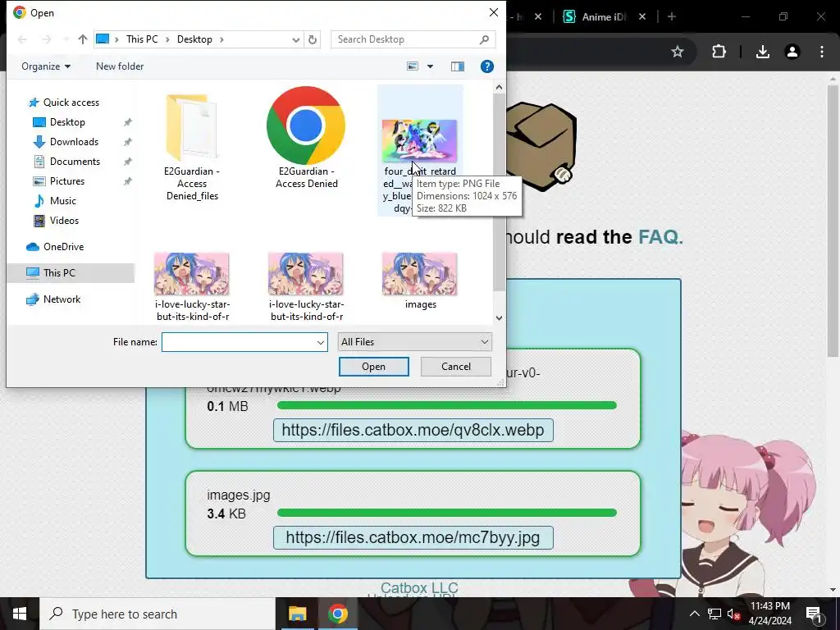
Task: Open the Chrome extensions puzzle icon
Action: tap(719, 52)
